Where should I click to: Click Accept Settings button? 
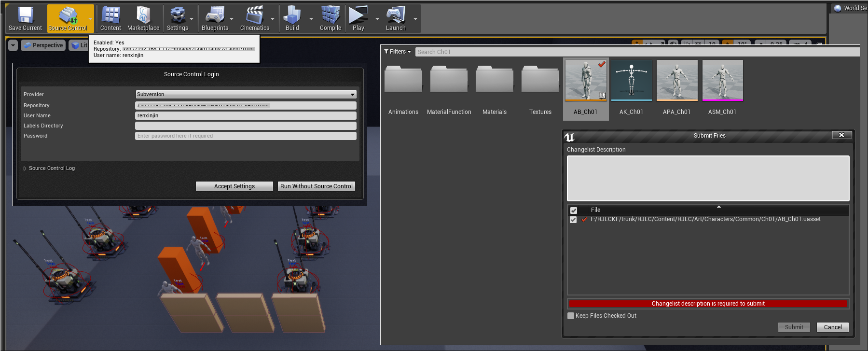pos(234,186)
